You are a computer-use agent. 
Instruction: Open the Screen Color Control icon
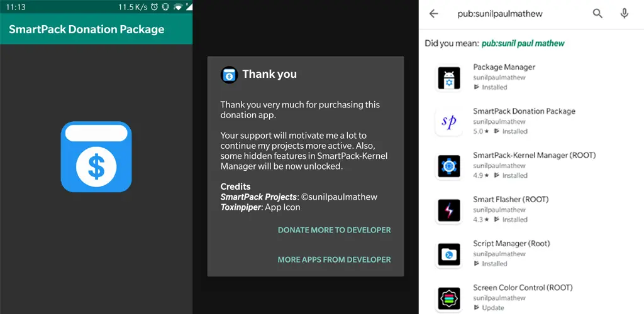(x=449, y=298)
